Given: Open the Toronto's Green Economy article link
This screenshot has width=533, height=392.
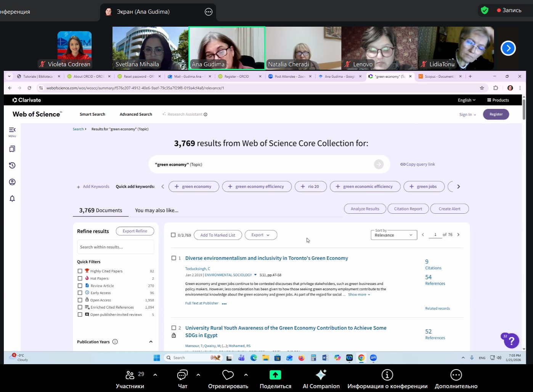Looking at the screenshot, I should coord(266,258).
